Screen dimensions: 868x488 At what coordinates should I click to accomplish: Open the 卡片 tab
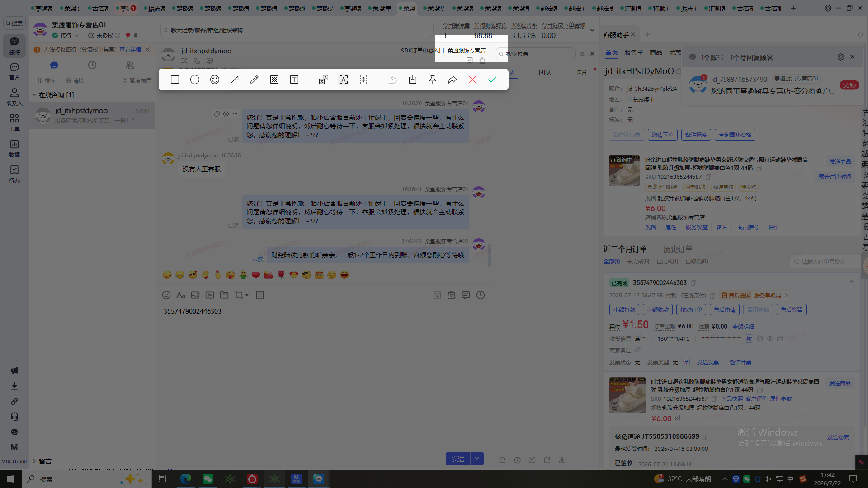click(x=581, y=72)
